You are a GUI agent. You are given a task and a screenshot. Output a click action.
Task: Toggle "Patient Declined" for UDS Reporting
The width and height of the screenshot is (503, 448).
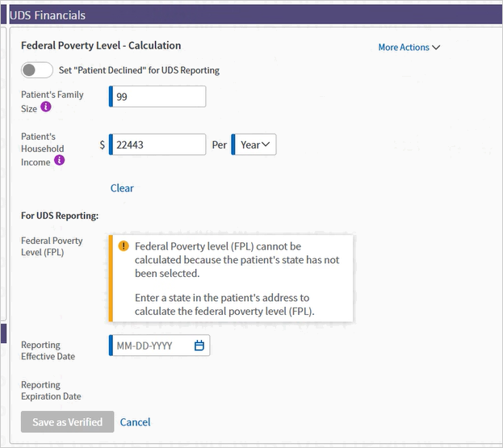[37, 70]
